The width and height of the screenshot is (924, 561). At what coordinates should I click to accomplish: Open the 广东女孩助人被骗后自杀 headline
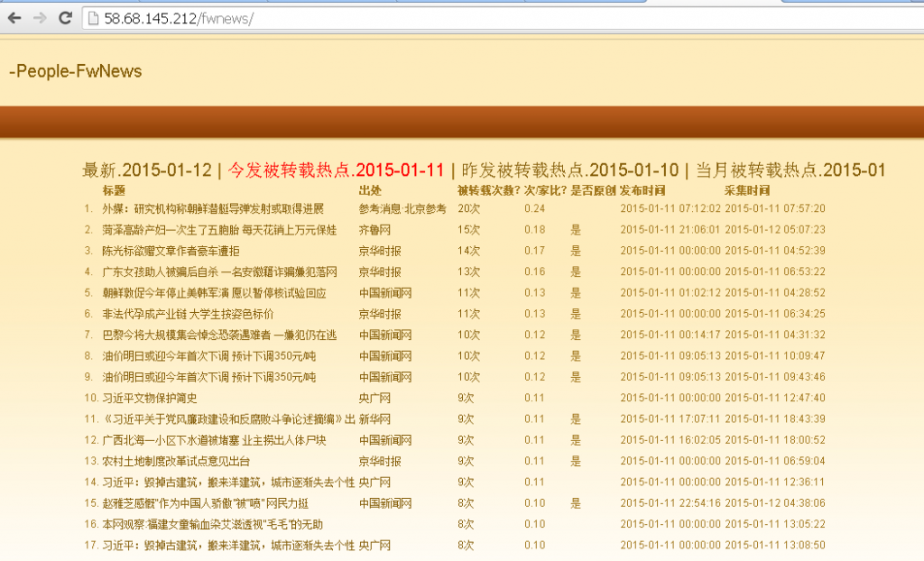pos(219,271)
